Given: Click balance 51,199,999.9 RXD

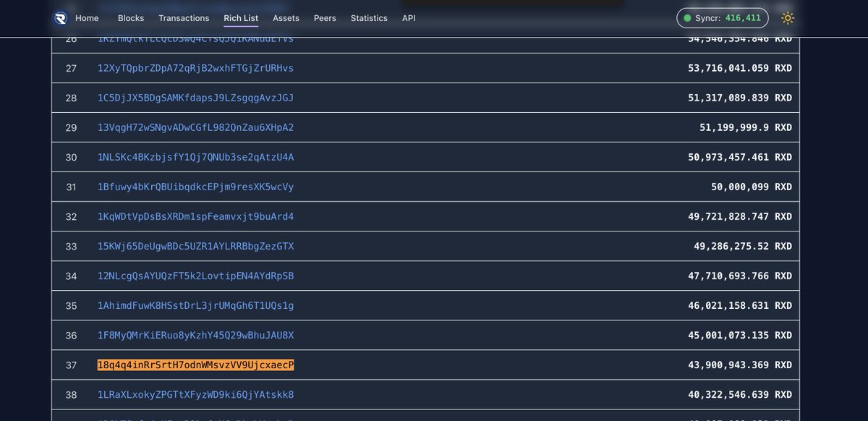Looking at the screenshot, I should (746, 127).
